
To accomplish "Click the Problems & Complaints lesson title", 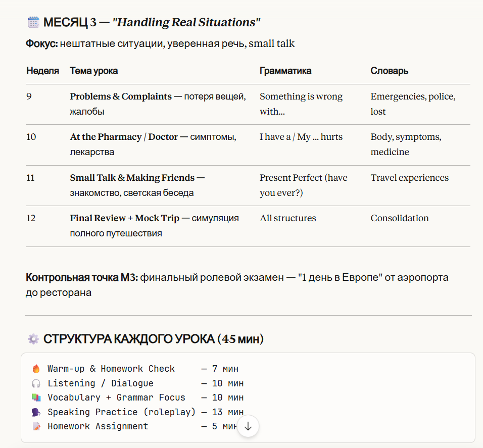I will (121, 96).
